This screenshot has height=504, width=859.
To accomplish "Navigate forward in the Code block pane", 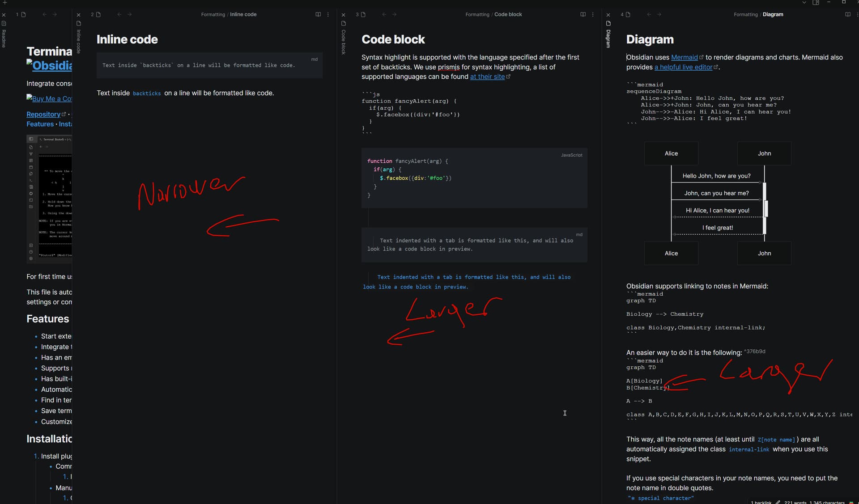I will pos(395,14).
